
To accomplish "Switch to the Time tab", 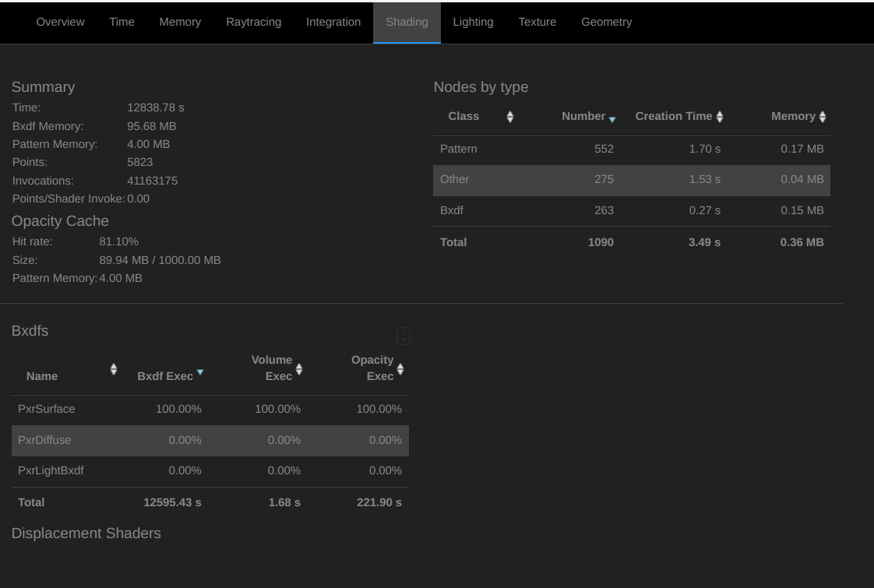I will click(122, 22).
